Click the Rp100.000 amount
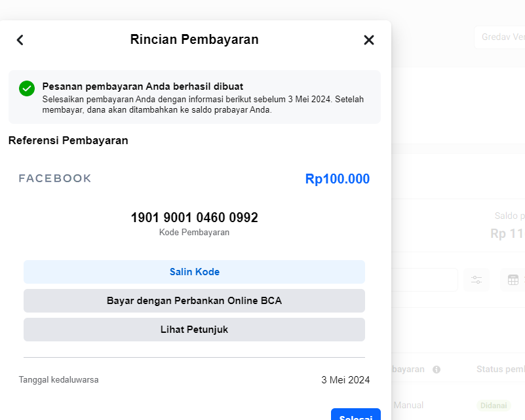Image resolution: width=525 pixels, height=420 pixels. point(337,179)
